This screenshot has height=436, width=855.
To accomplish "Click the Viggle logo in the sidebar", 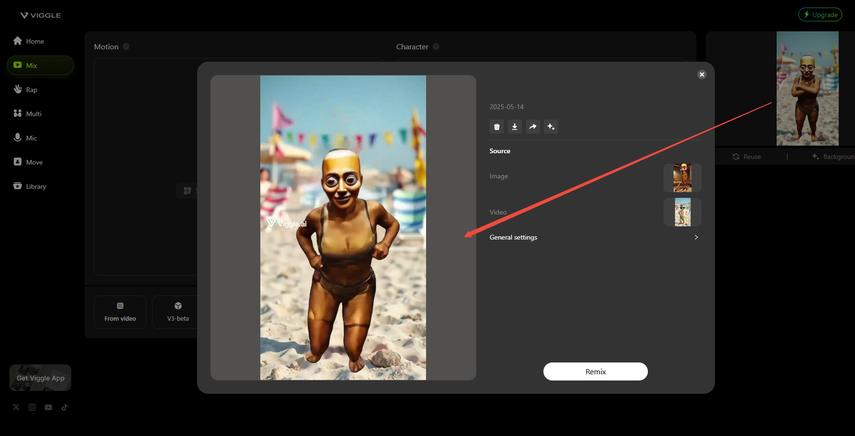I will [40, 15].
